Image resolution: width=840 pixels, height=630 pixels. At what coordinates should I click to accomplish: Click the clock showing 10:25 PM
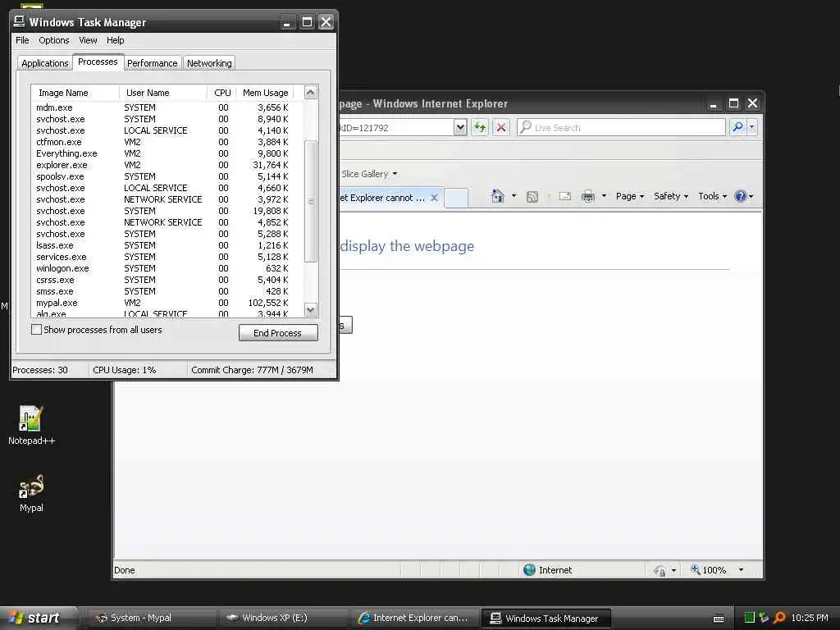(x=810, y=618)
